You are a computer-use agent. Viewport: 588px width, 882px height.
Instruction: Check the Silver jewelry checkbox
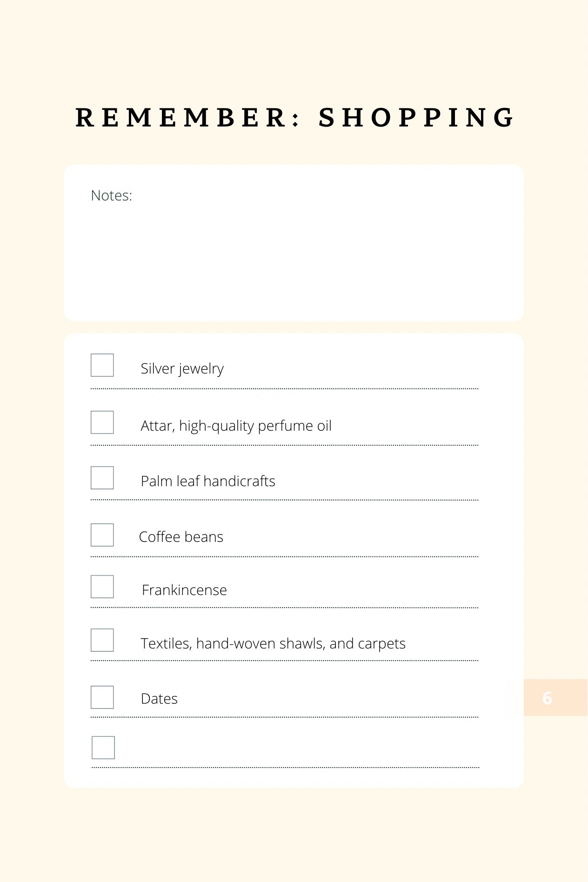(x=102, y=365)
